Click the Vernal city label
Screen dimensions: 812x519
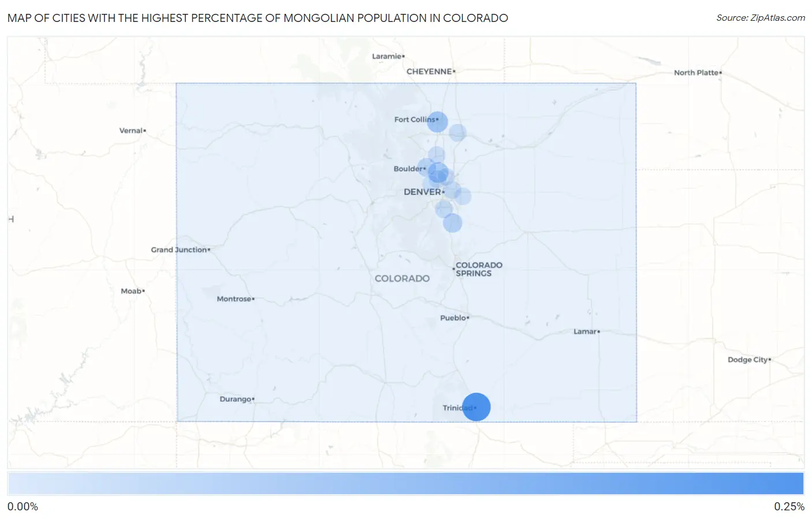tap(131, 130)
